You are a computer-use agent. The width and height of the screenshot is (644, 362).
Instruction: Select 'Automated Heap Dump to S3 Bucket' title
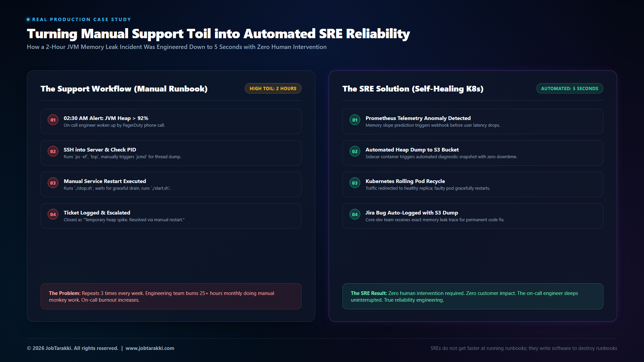pos(412,149)
